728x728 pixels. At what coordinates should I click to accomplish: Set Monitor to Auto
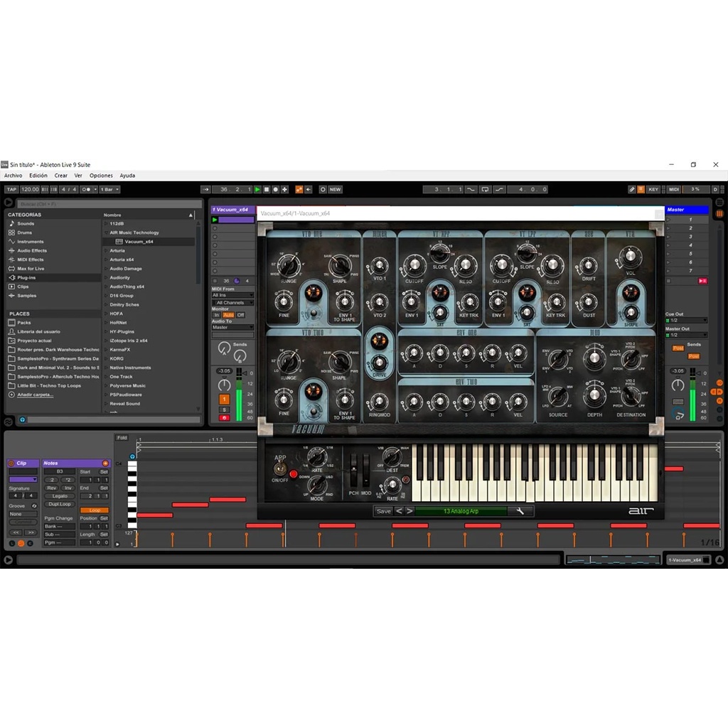point(228,315)
